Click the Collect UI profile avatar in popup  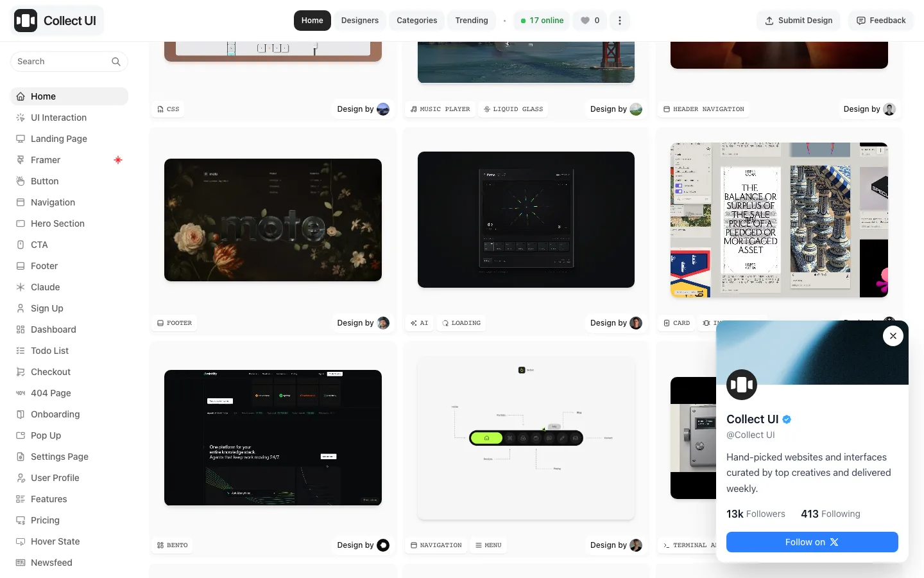coord(742,385)
